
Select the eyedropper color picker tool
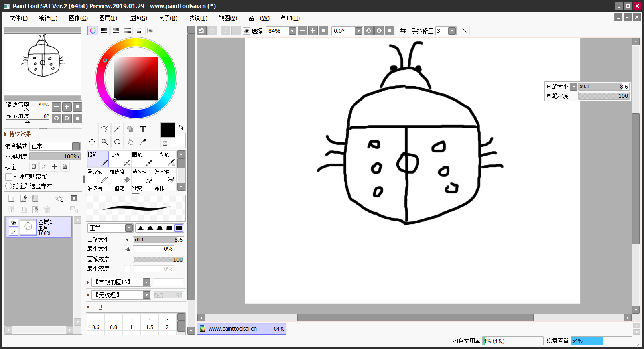coord(143,142)
